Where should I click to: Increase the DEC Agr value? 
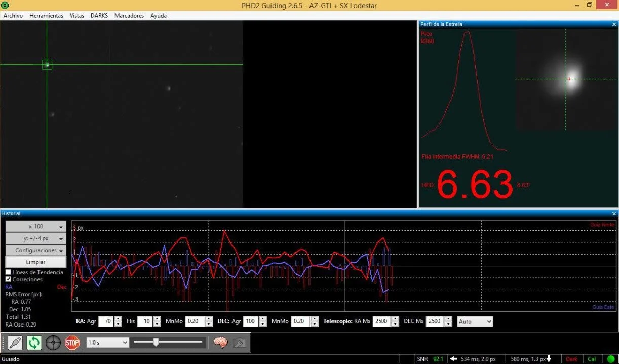tap(263, 319)
